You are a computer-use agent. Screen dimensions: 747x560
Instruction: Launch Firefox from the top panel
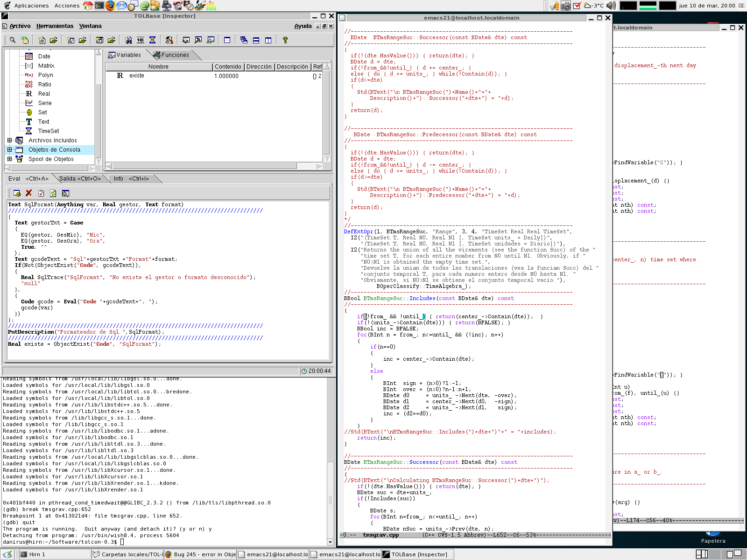click(x=110, y=6)
